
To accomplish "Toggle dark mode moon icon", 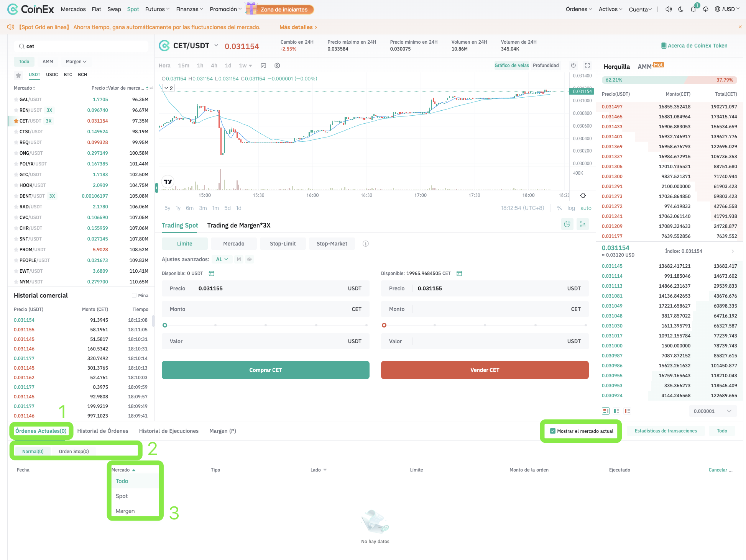I will [681, 9].
